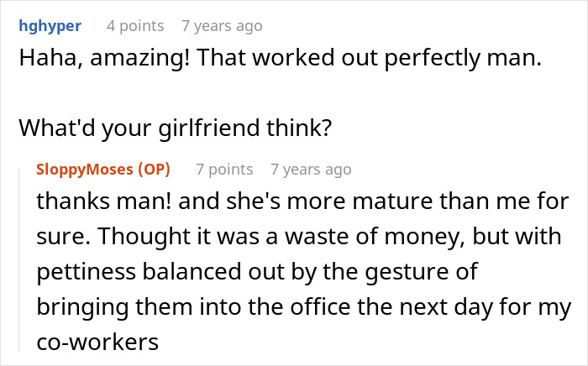The image size is (588, 366).
Task: Open timestamp next to 4 points
Action: coord(222,26)
